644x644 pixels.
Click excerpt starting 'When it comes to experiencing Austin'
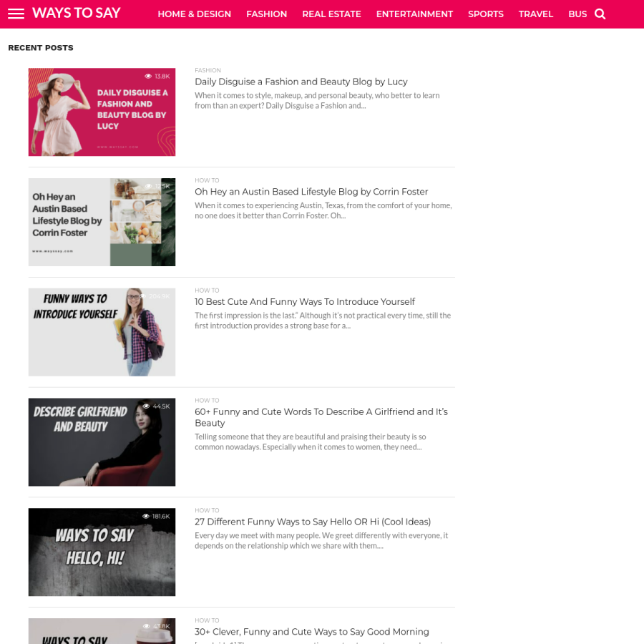pyautogui.click(x=323, y=210)
